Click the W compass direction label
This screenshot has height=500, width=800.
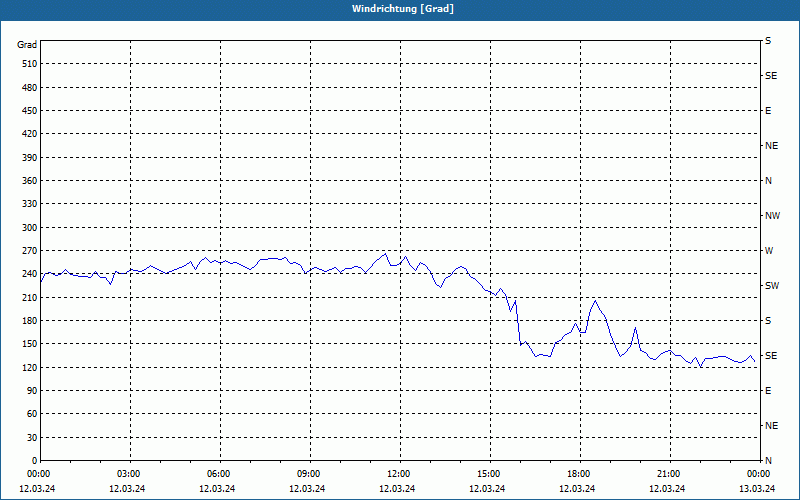click(x=769, y=251)
